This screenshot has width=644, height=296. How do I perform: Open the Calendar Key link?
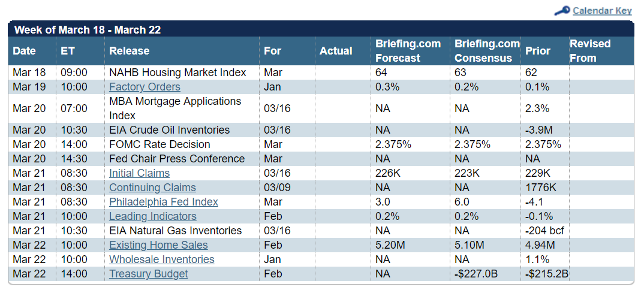click(602, 11)
